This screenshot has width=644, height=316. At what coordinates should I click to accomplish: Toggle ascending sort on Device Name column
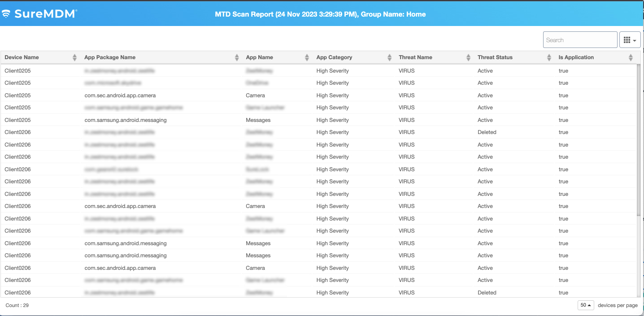[x=74, y=55]
